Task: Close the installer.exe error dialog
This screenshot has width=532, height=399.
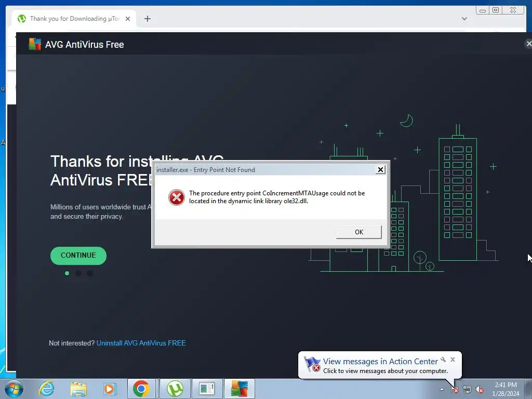Action: (380, 170)
